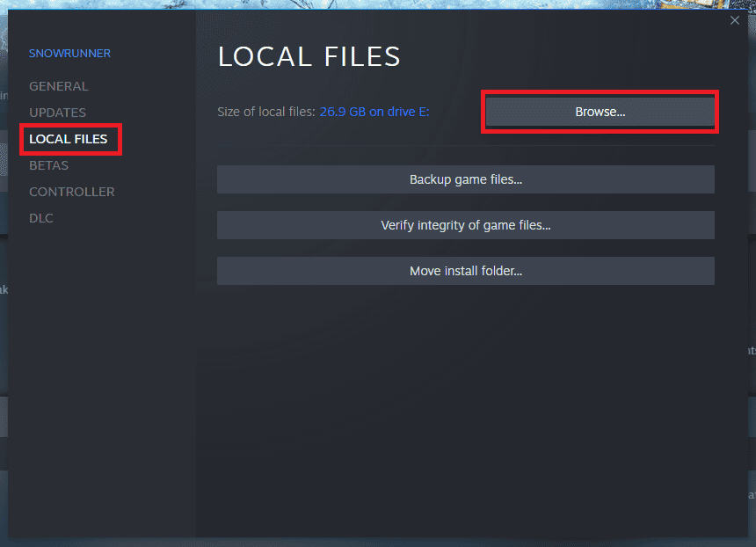
Task: Click Backup game files...
Action: pos(466,179)
